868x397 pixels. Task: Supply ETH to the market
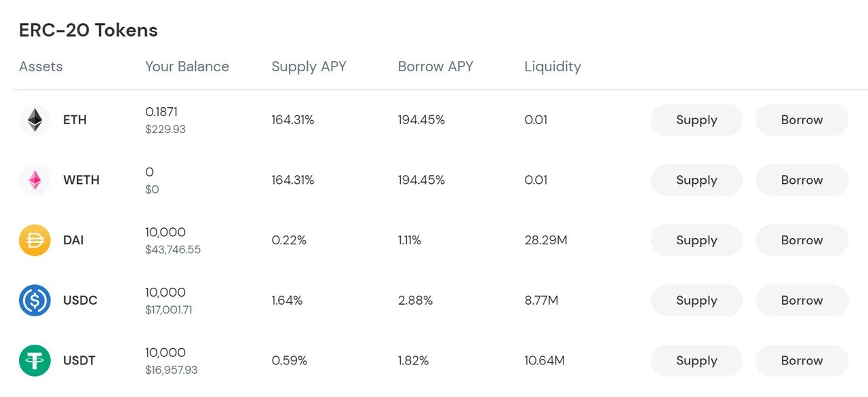point(696,120)
